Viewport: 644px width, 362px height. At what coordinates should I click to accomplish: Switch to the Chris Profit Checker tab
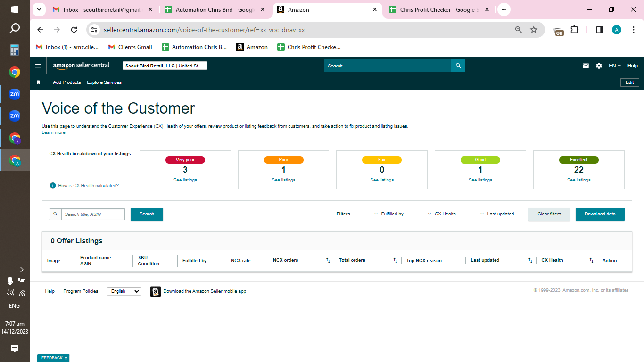point(439,9)
